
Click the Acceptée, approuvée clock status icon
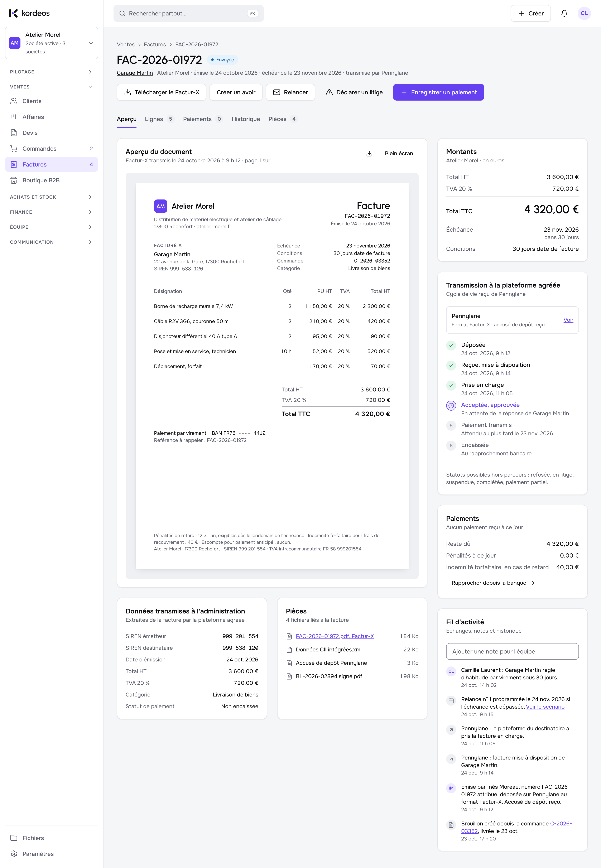click(451, 405)
